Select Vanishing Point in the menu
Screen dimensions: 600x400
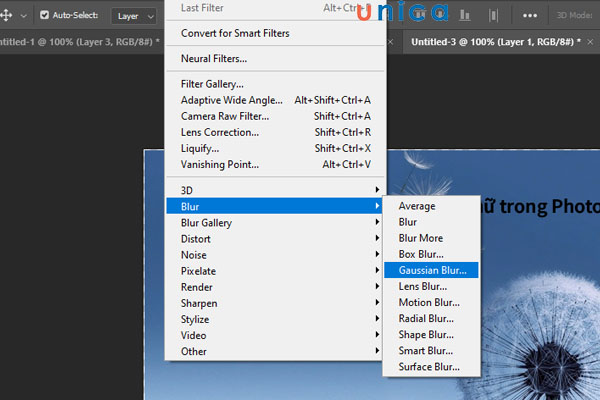276,164
